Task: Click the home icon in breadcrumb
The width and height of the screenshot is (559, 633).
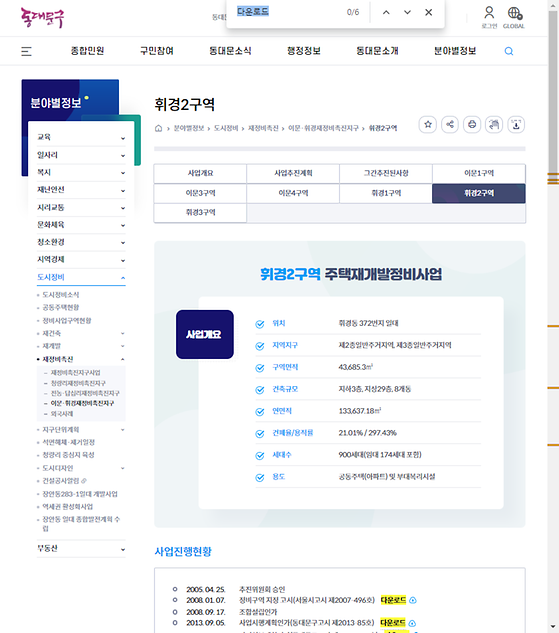Action: click(159, 128)
